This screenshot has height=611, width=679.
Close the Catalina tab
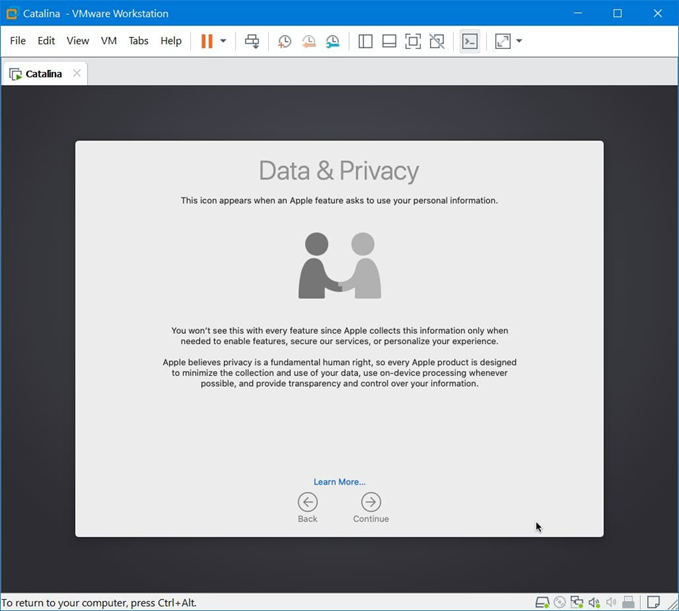tap(77, 73)
